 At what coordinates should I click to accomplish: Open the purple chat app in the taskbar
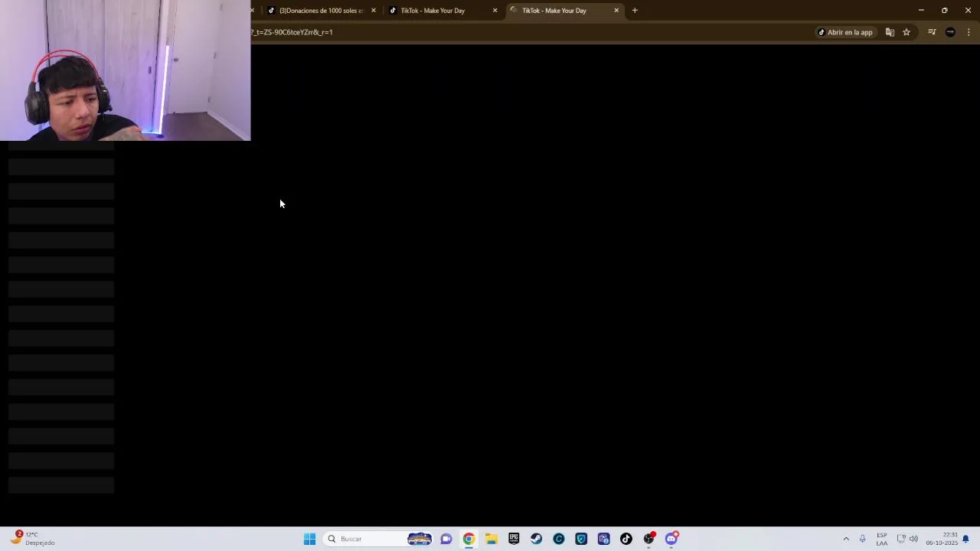coord(446,539)
